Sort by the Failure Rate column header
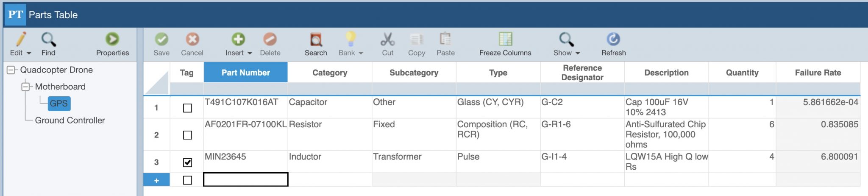This screenshot has width=868, height=196. click(x=818, y=73)
